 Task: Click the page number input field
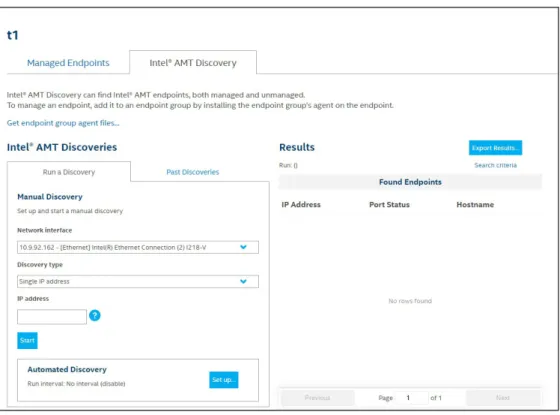point(412,398)
